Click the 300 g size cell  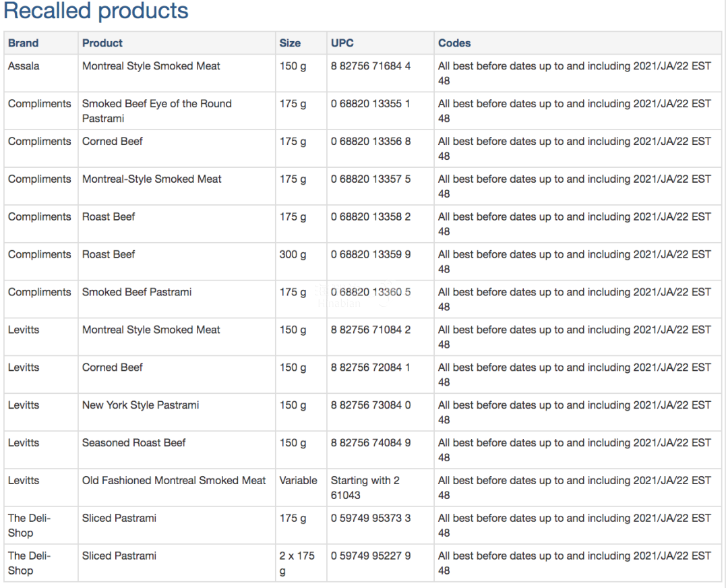pos(293,255)
